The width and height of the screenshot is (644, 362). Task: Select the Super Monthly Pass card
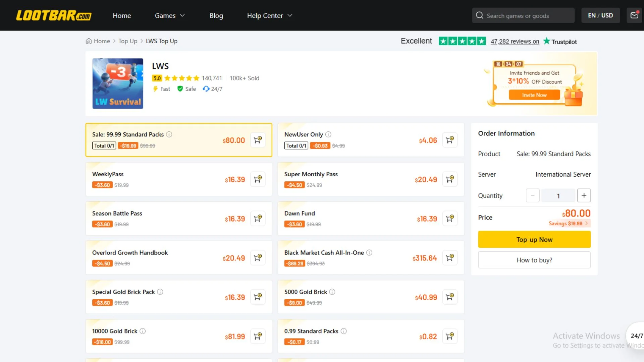371,179
